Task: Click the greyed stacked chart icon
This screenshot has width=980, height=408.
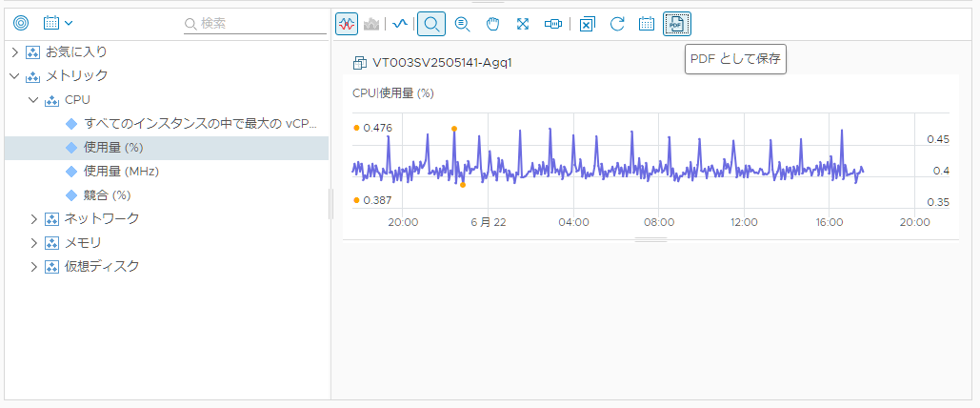Action: click(371, 25)
